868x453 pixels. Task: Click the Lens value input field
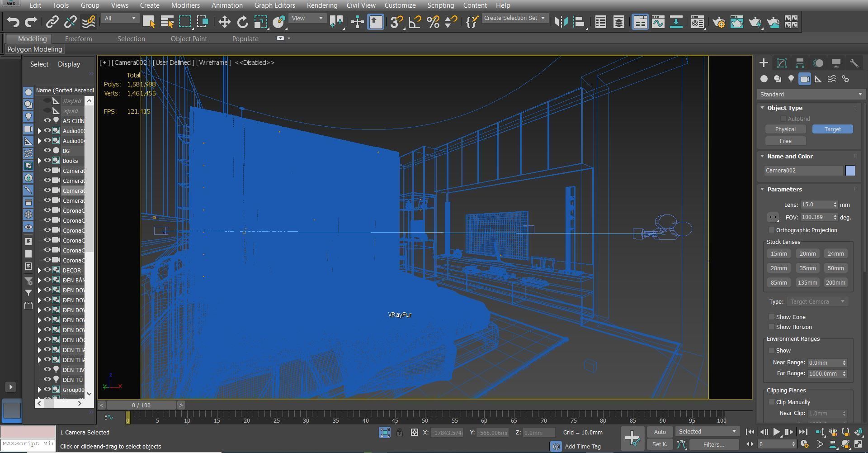[816, 205]
